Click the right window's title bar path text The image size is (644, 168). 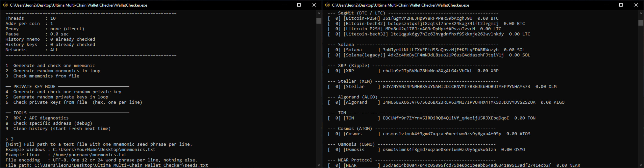(x=400, y=5)
